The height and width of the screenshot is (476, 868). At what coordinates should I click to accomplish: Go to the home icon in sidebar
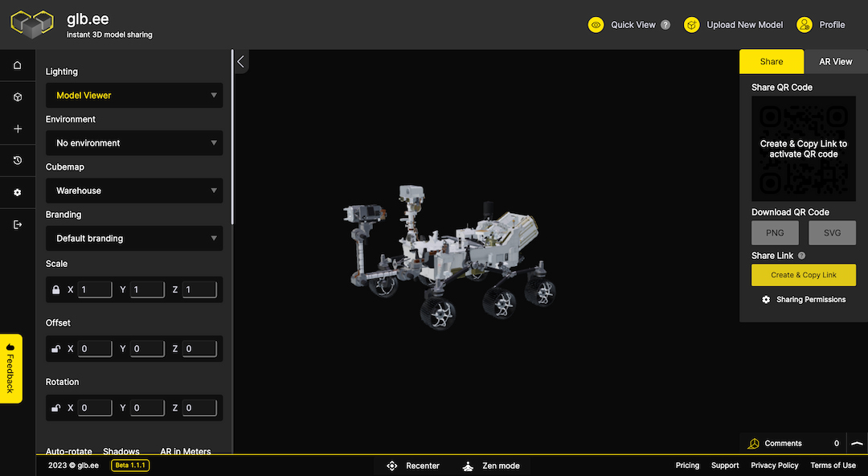[18, 65]
